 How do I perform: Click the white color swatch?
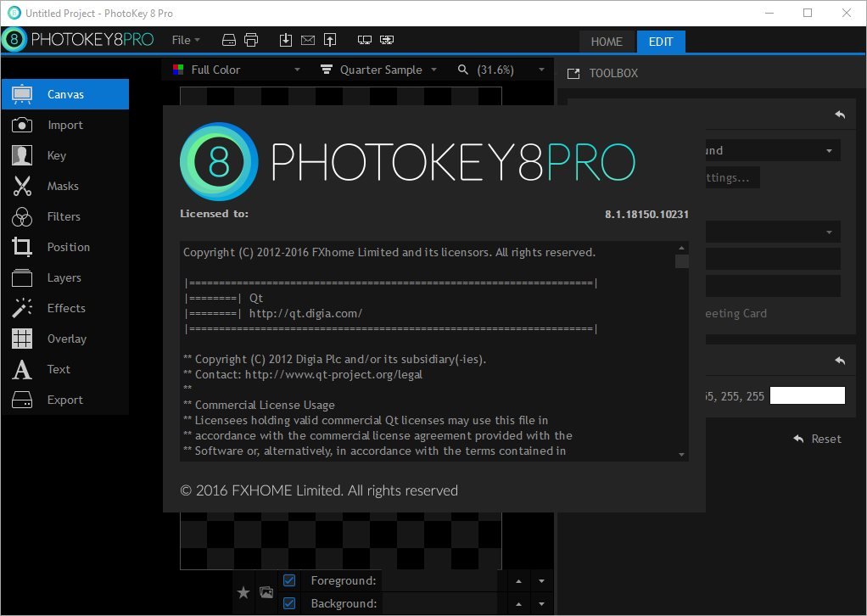coord(808,395)
